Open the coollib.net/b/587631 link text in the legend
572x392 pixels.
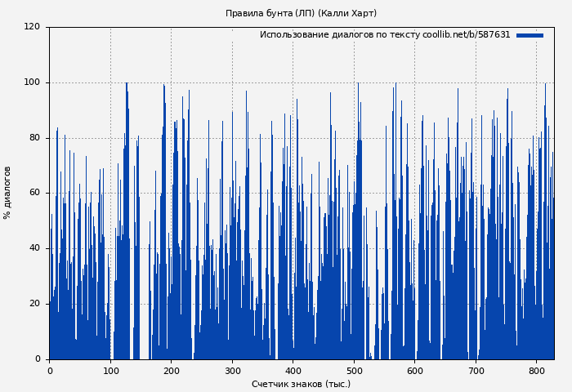[466, 35]
